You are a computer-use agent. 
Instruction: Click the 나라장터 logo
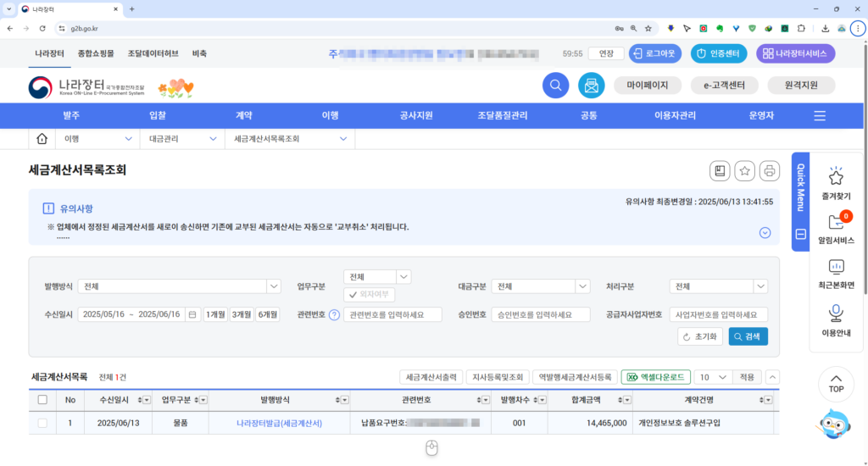pos(87,87)
